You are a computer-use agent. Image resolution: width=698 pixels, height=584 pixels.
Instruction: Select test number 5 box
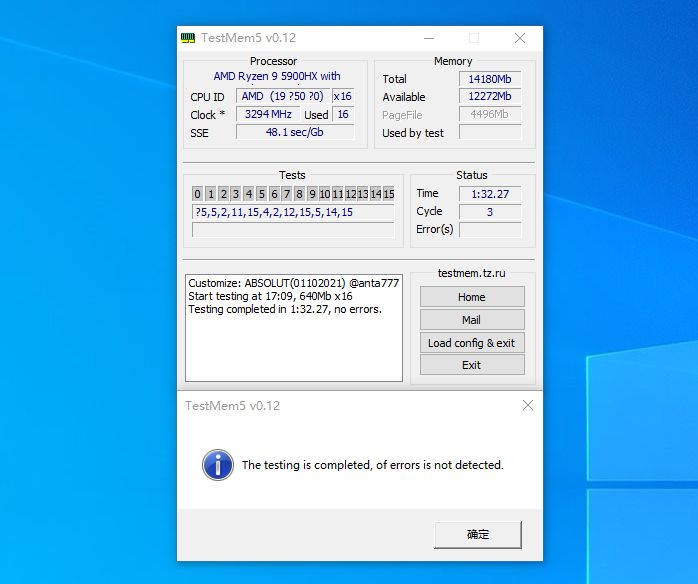262,194
